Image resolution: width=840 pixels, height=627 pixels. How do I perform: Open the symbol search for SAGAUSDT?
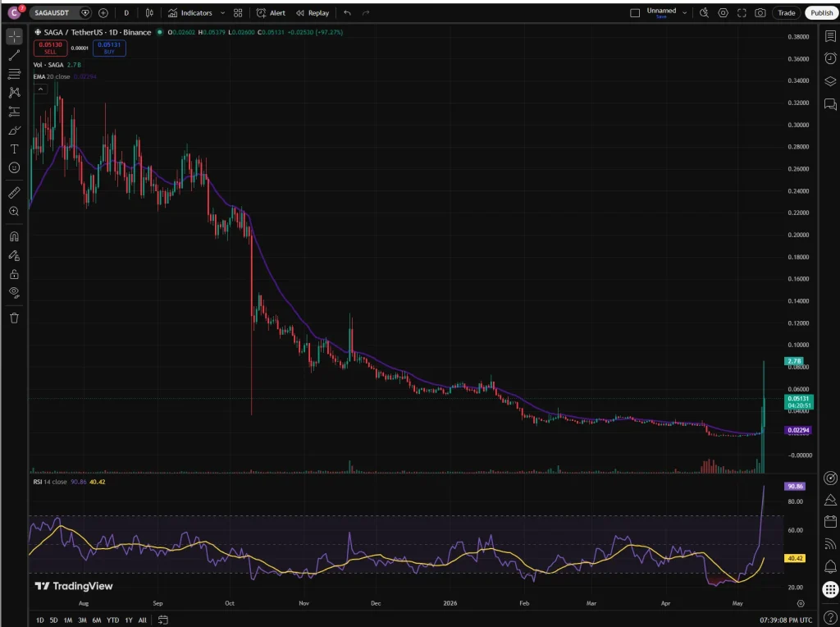pyautogui.click(x=52, y=13)
